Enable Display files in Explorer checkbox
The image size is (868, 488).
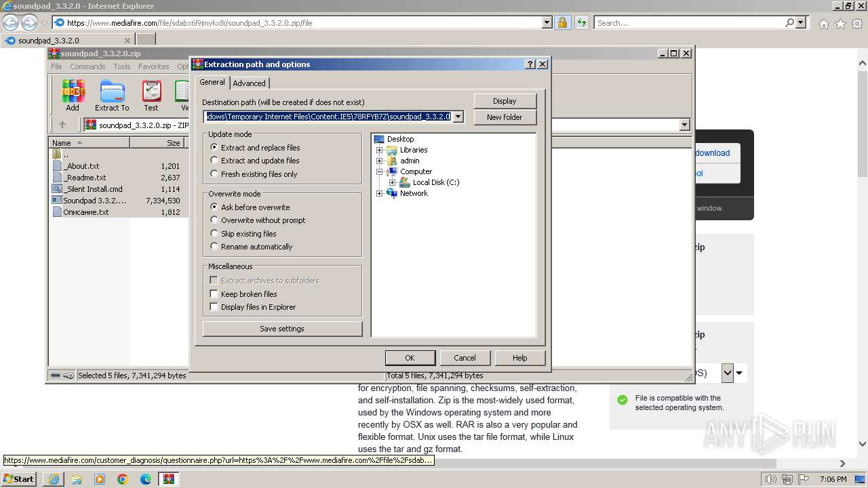click(x=214, y=307)
